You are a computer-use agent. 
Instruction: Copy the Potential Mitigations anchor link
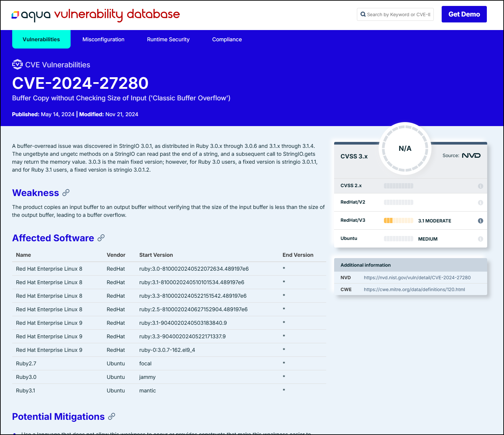(112, 417)
